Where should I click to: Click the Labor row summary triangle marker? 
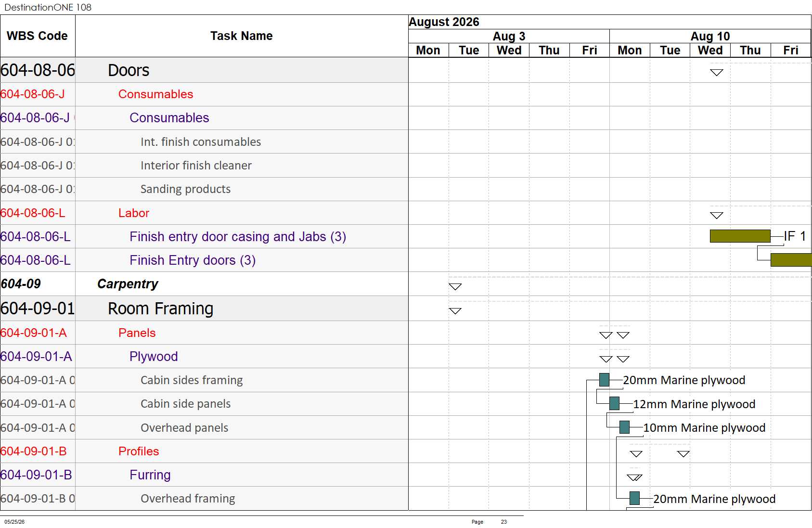point(717,216)
